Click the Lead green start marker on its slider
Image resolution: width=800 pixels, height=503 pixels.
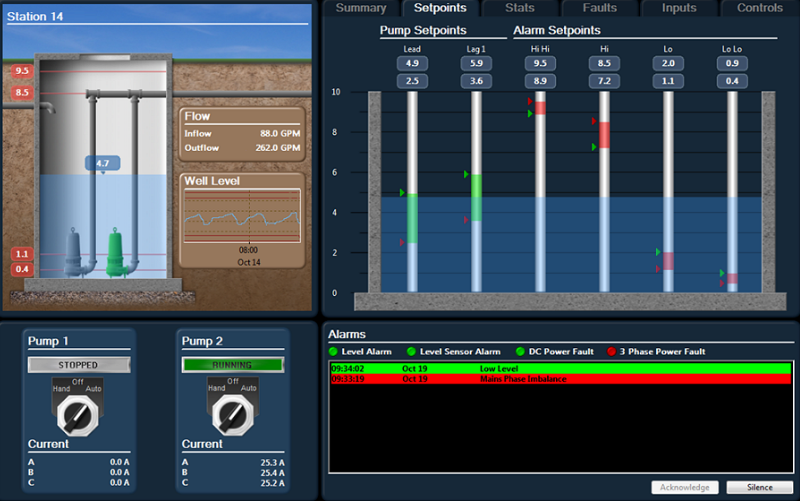[x=403, y=193]
